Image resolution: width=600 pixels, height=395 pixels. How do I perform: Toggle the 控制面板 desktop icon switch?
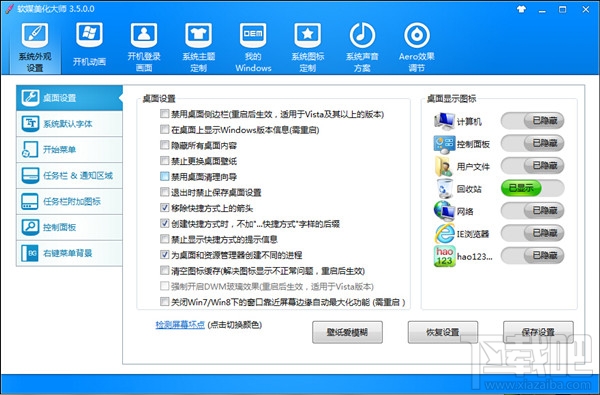(x=532, y=143)
